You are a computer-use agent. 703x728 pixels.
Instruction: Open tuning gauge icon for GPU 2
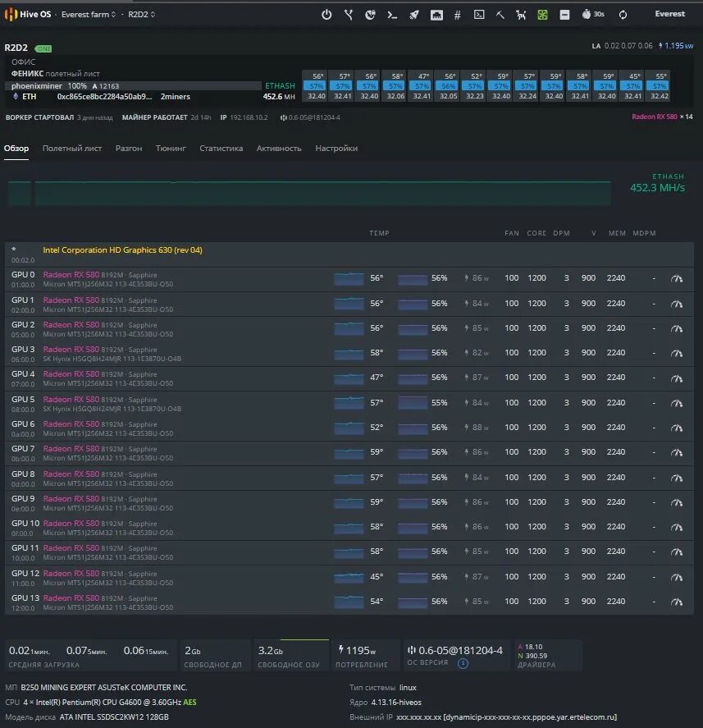click(x=677, y=328)
